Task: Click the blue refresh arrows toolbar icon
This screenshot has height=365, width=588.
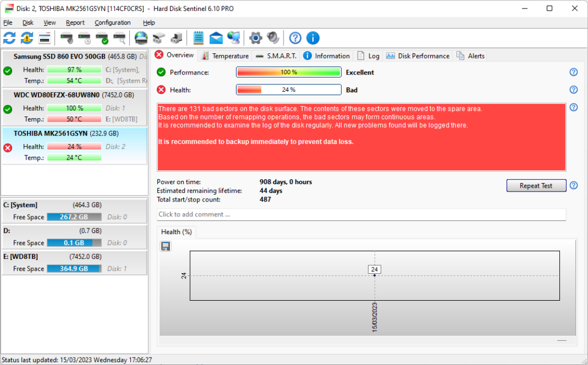Action: [x=9, y=38]
